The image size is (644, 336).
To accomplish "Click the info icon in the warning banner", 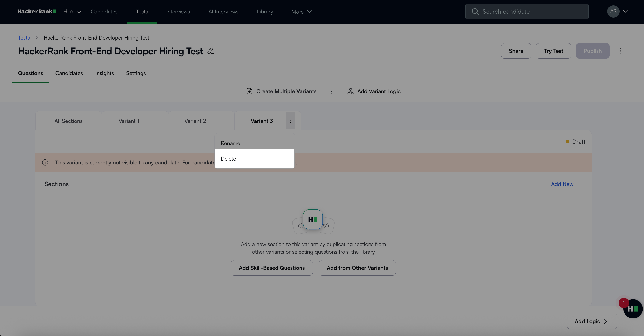I will tap(45, 162).
